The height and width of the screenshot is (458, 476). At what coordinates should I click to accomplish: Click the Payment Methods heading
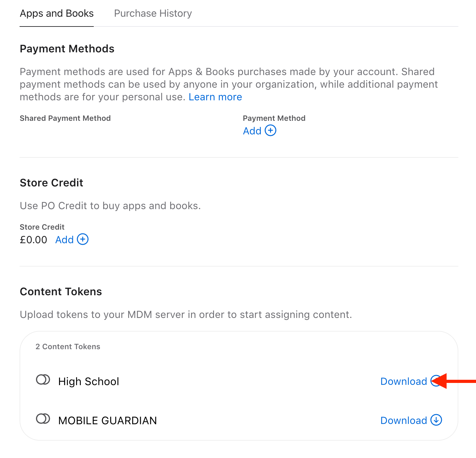pos(67,49)
